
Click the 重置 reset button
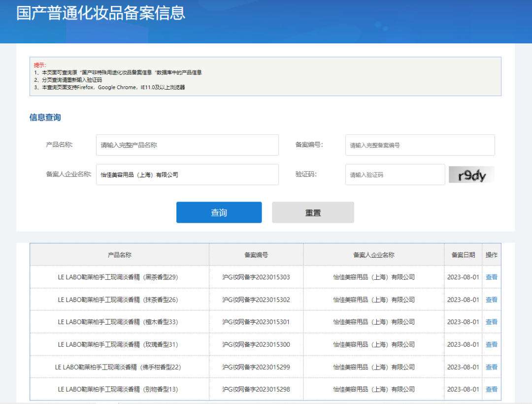point(313,212)
